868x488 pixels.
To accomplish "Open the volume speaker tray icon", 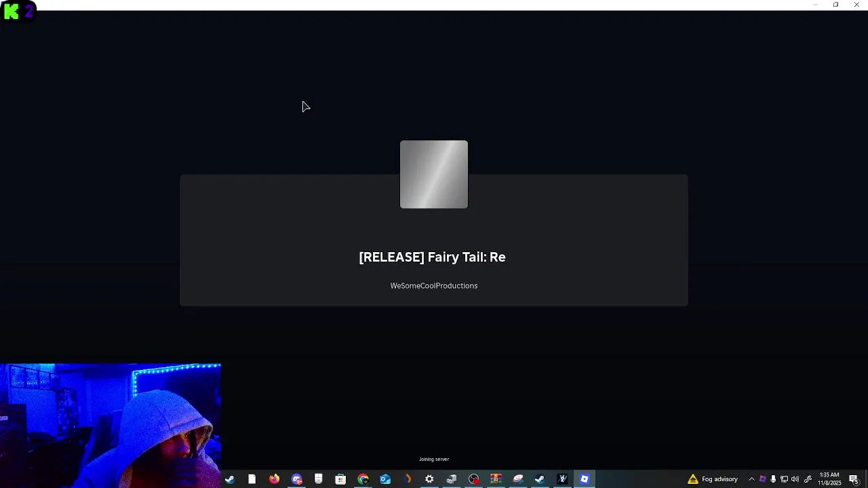I will coord(795,479).
